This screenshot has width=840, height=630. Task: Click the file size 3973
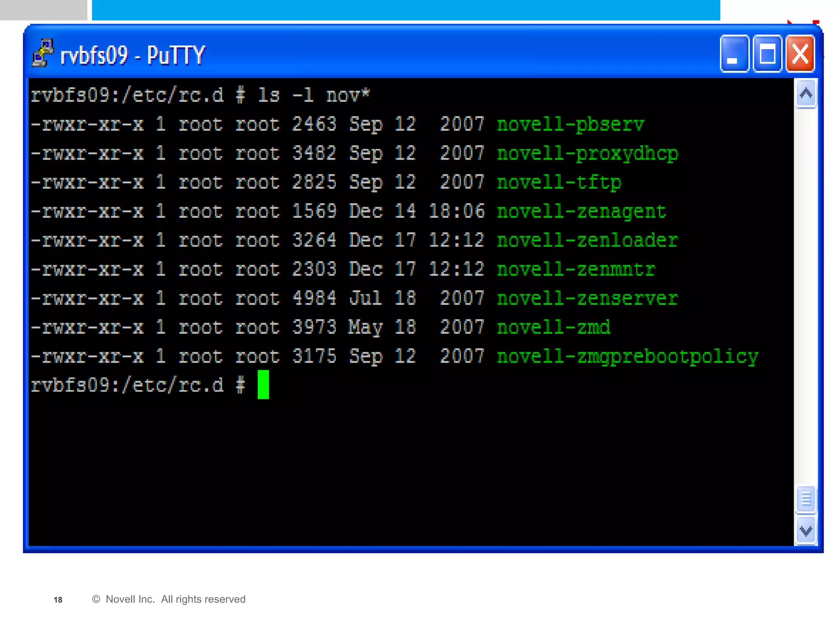[x=314, y=327]
